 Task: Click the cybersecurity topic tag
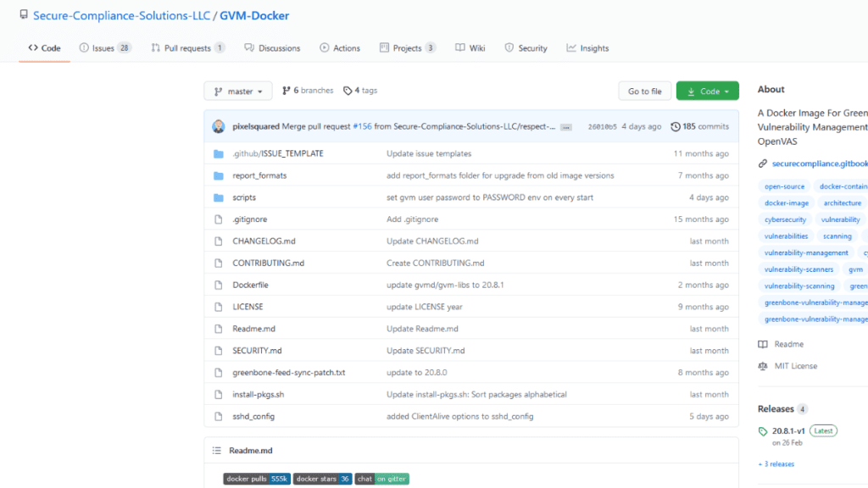[785, 219]
